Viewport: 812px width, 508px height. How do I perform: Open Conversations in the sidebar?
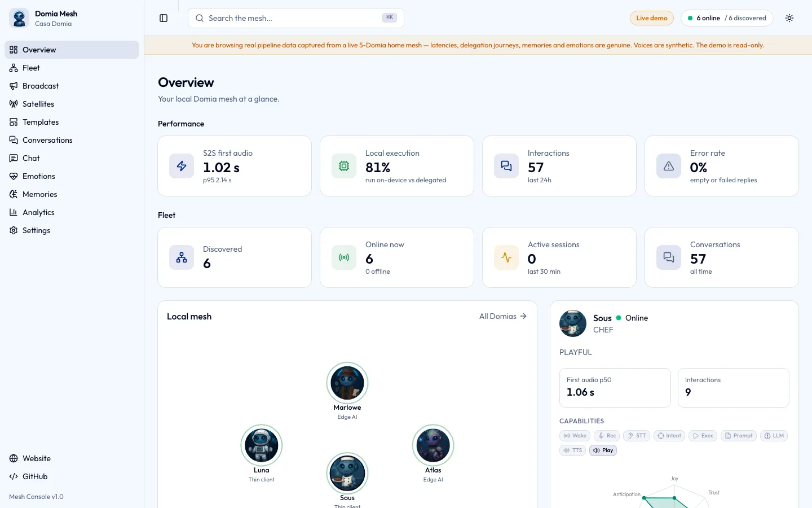72,140
